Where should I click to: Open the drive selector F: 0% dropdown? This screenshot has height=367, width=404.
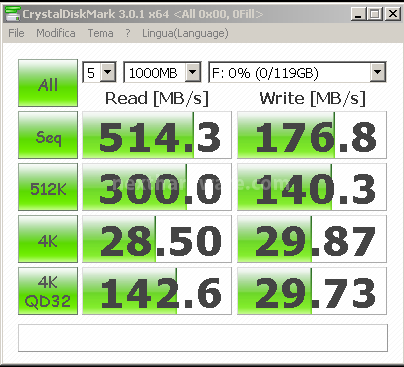[297, 72]
